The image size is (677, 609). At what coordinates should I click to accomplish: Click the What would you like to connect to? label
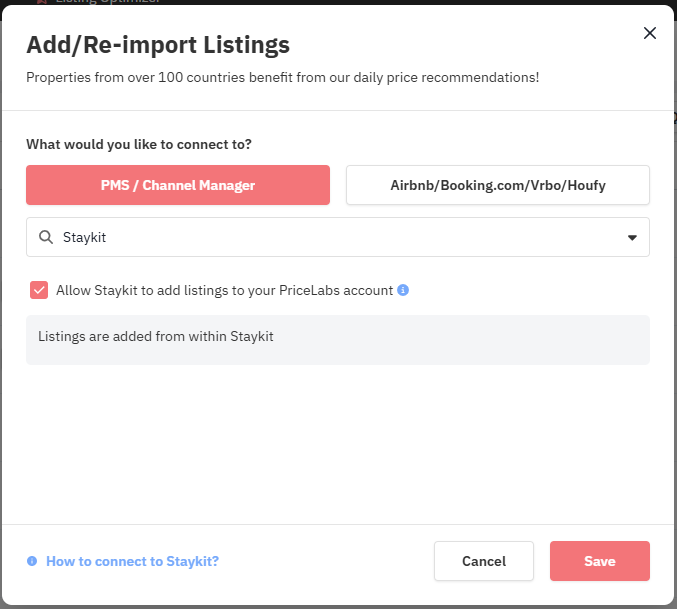coord(139,144)
